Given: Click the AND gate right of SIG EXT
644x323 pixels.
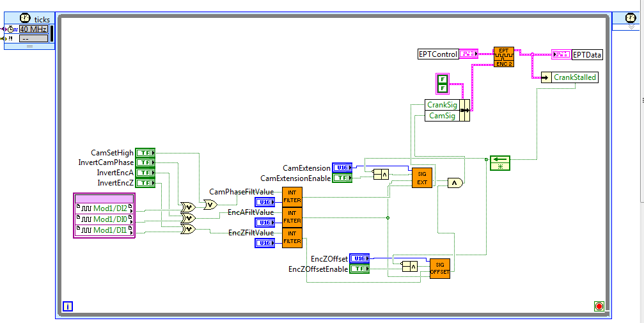Looking at the screenshot, I should tap(455, 183).
